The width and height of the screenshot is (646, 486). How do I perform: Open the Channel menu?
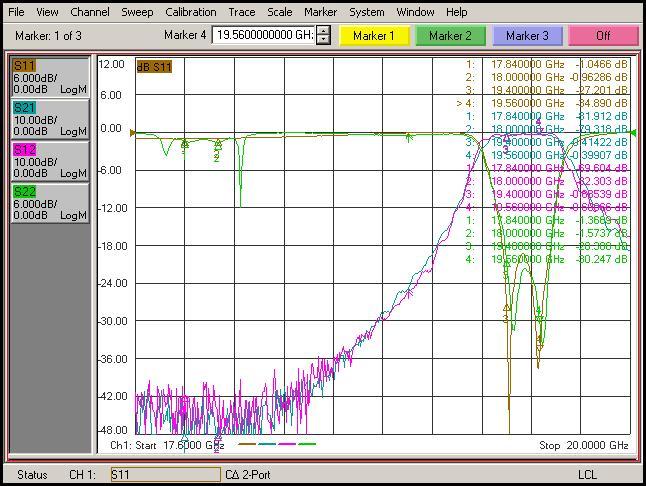(90, 12)
